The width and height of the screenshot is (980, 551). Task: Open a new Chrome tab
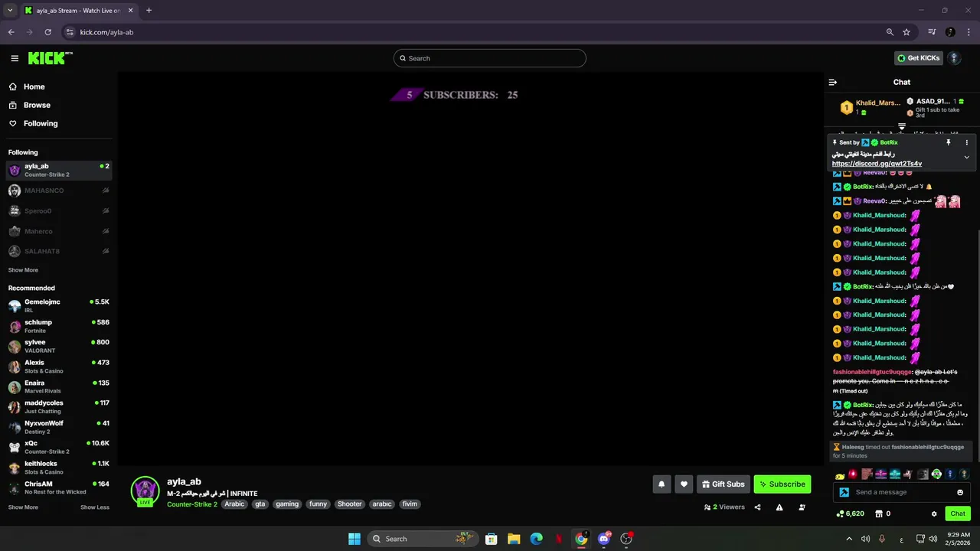coord(149,11)
